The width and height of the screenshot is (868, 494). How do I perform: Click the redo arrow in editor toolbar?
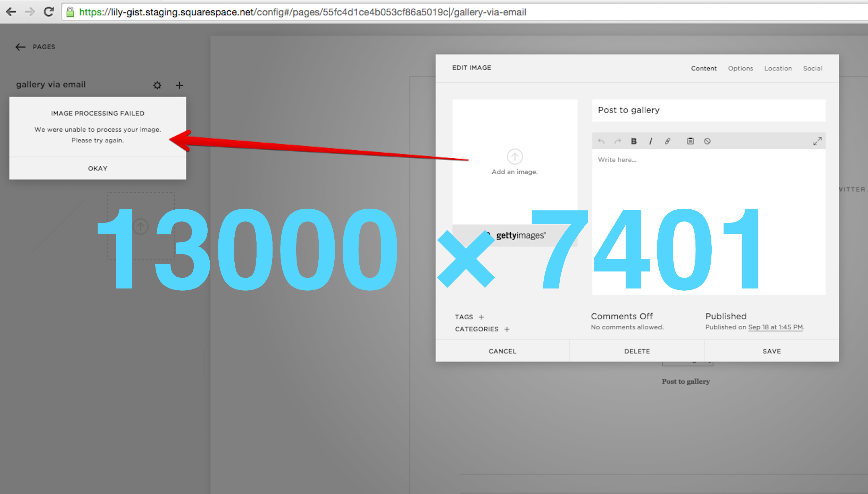(x=617, y=141)
